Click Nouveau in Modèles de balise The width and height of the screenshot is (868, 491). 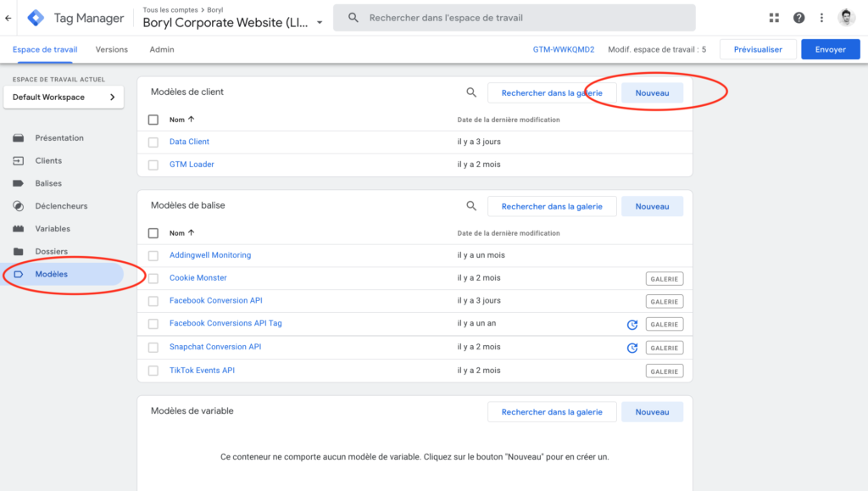(x=652, y=206)
